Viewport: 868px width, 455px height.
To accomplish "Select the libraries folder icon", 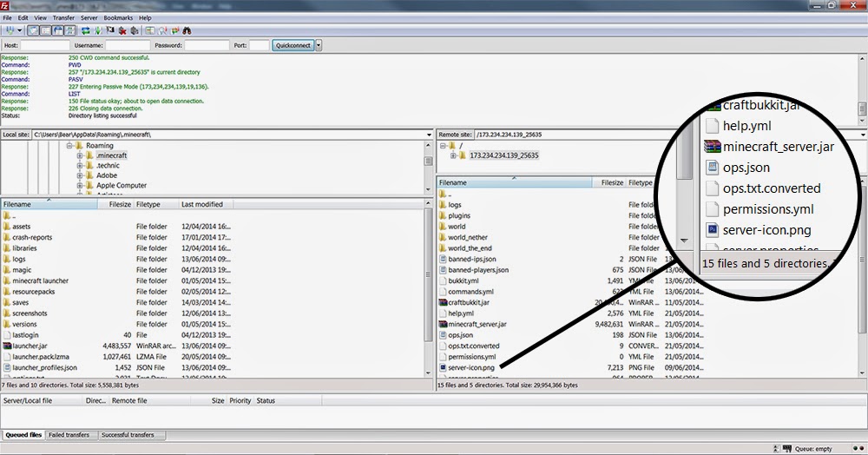I will tap(7, 248).
